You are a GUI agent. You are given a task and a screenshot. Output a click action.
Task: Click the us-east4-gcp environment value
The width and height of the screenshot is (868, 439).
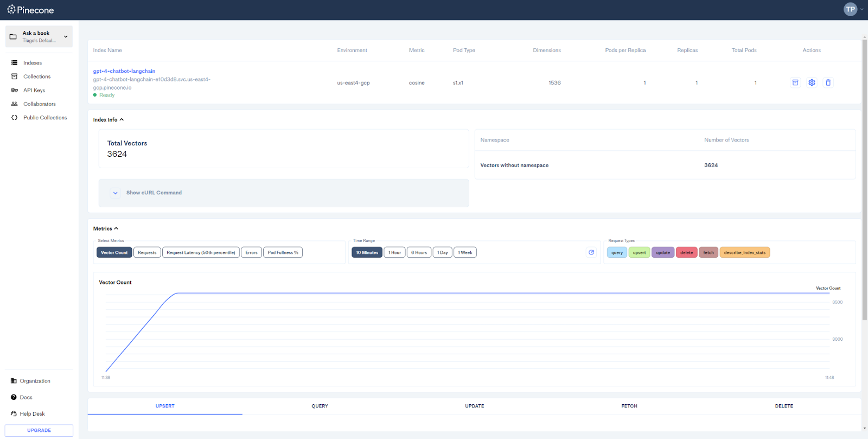click(x=353, y=83)
